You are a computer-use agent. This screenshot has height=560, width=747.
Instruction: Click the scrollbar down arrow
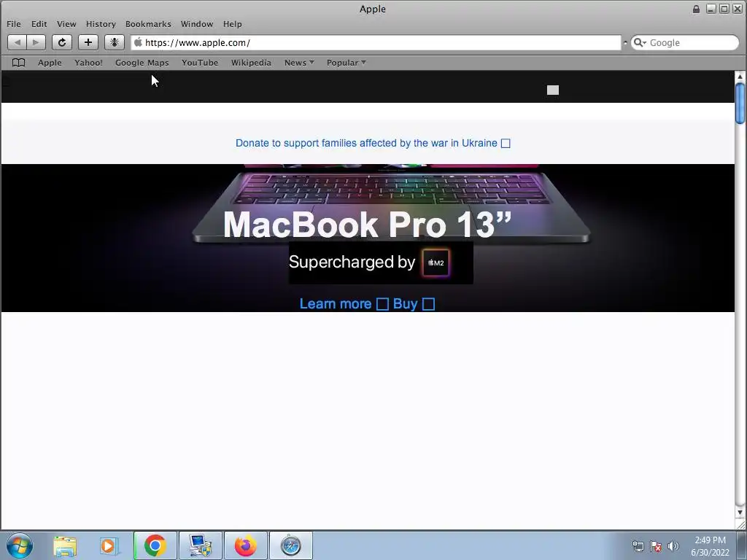click(740, 513)
